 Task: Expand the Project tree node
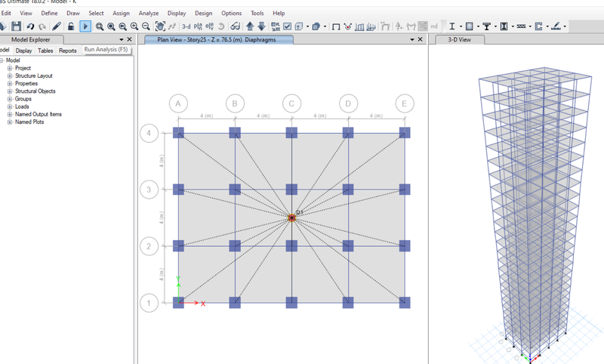tap(10, 68)
